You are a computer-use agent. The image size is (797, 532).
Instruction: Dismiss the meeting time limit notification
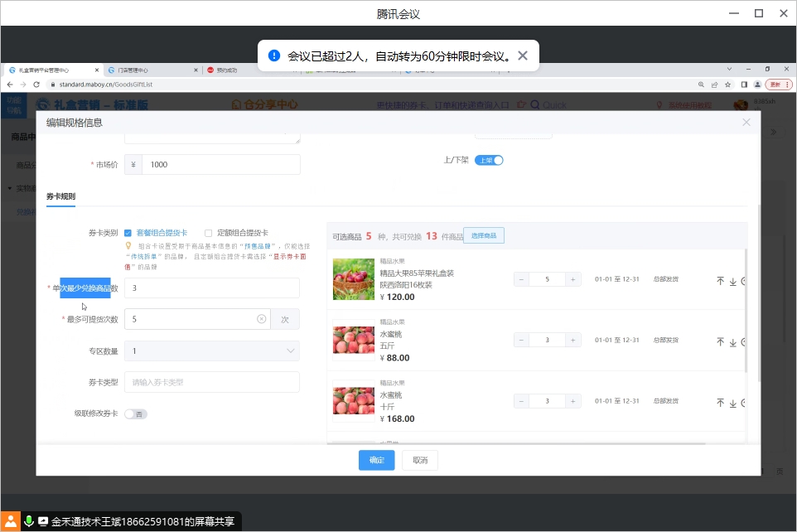[523, 56]
